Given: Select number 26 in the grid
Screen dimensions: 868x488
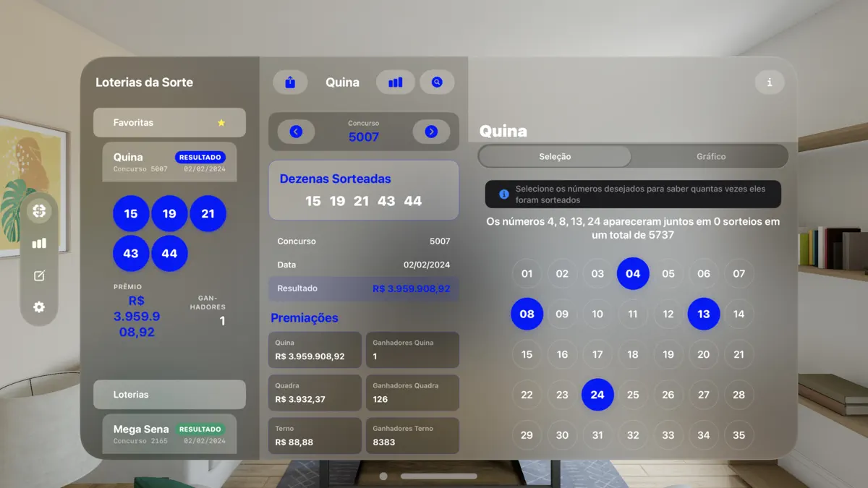Looking at the screenshot, I should click(x=668, y=395).
